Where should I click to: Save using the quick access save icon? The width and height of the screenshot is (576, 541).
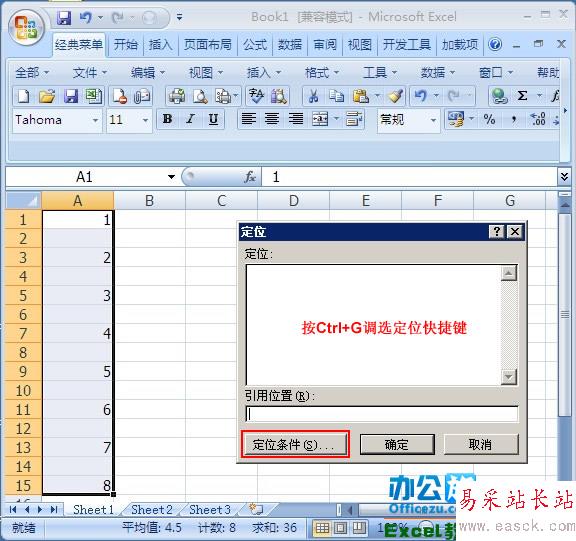(64, 17)
